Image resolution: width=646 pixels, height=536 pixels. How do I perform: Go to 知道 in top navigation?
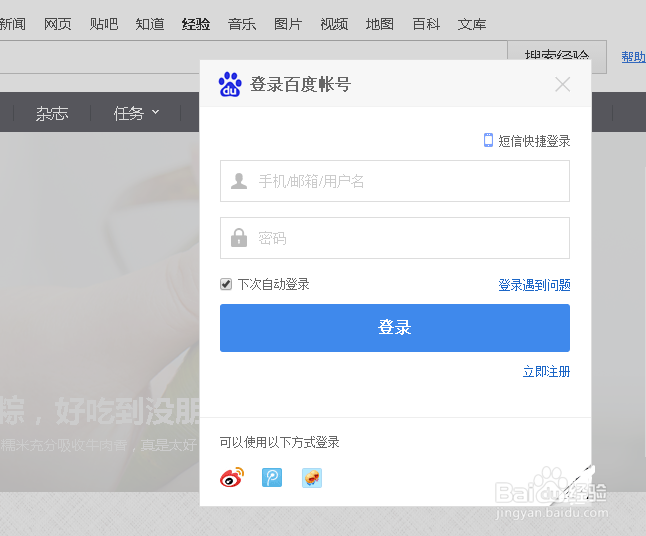pyautogui.click(x=150, y=24)
